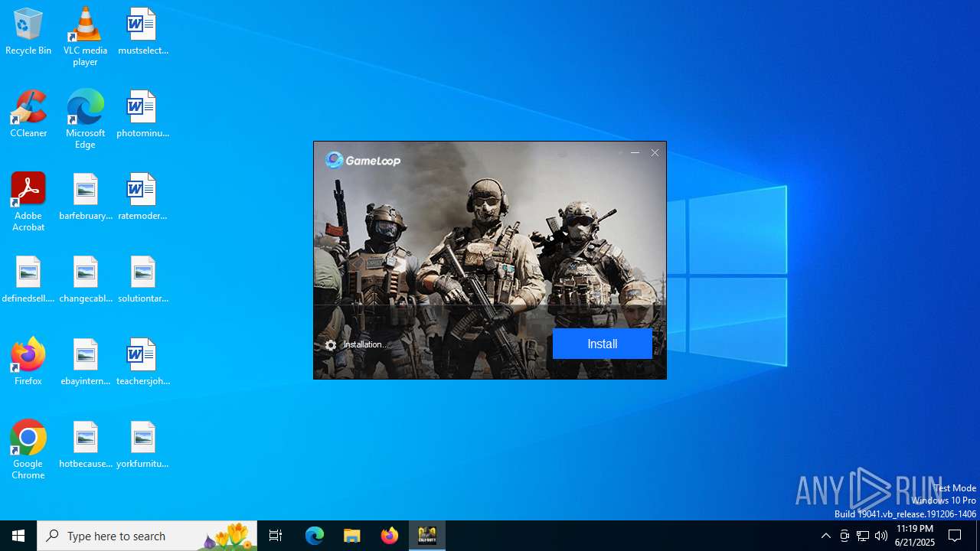Close the GameLoop installer window
980x551 pixels.
(655, 153)
